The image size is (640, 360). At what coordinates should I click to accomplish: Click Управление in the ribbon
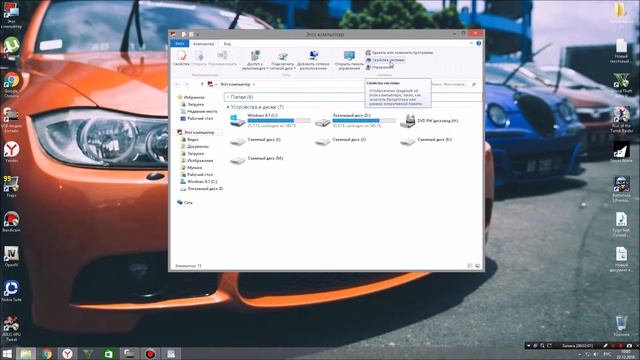pyautogui.click(x=380, y=67)
